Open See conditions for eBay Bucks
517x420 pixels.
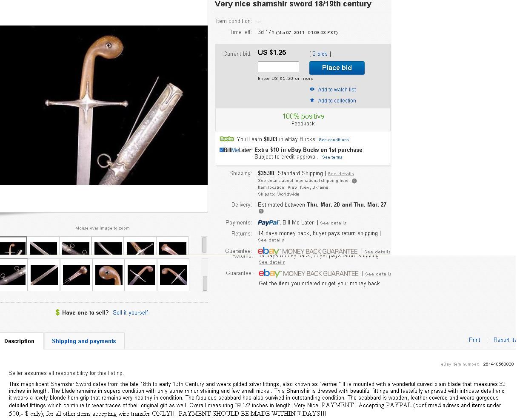[x=334, y=139]
